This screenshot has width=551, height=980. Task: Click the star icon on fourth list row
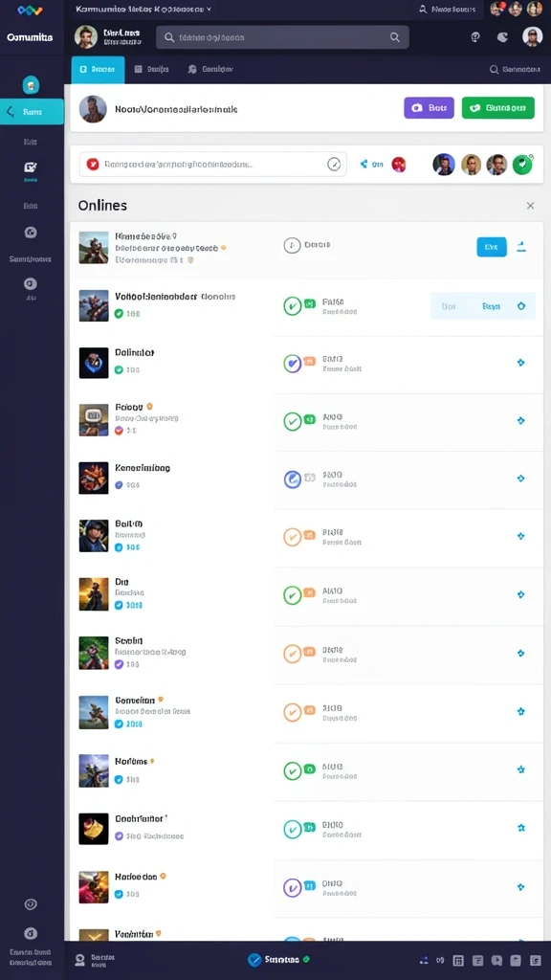coord(521,421)
